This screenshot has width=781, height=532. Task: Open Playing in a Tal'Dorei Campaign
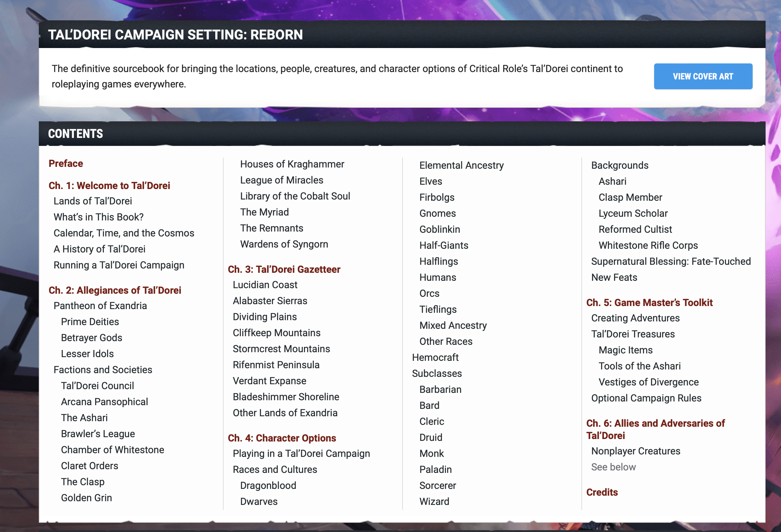pos(301,453)
